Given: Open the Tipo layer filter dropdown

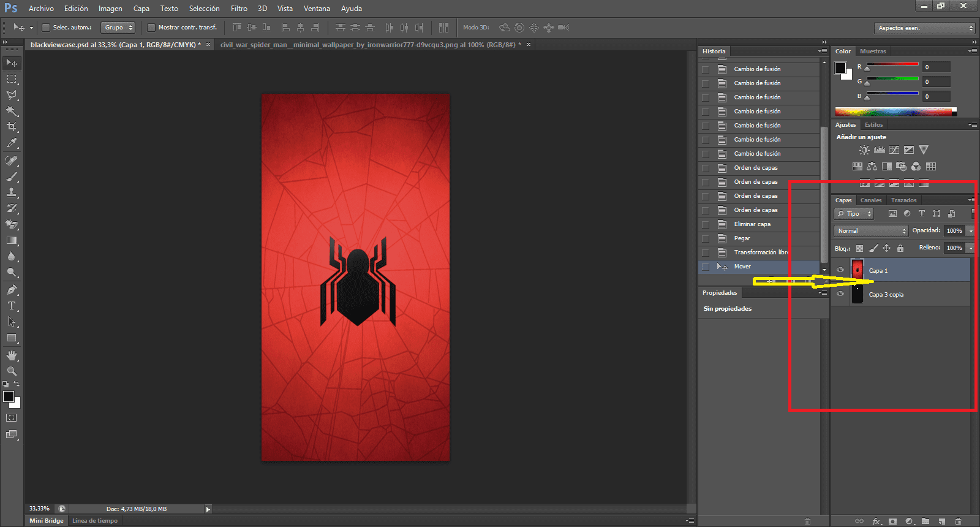Looking at the screenshot, I should (854, 214).
